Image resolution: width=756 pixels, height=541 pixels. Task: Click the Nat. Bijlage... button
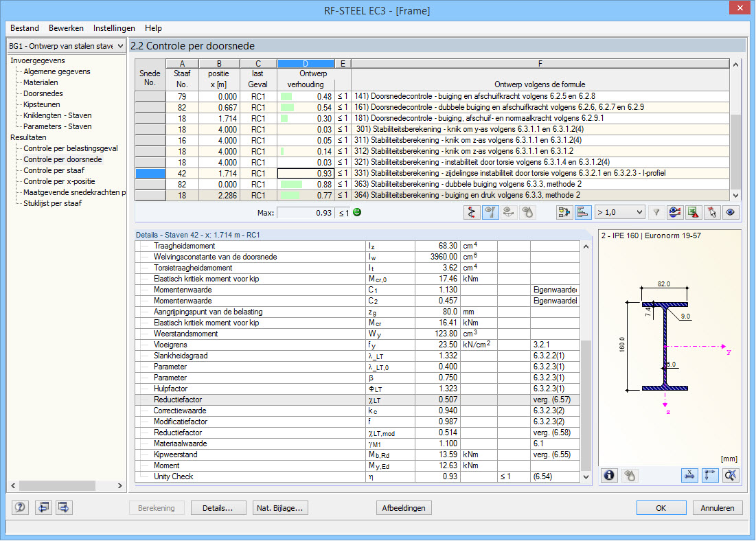280,508
